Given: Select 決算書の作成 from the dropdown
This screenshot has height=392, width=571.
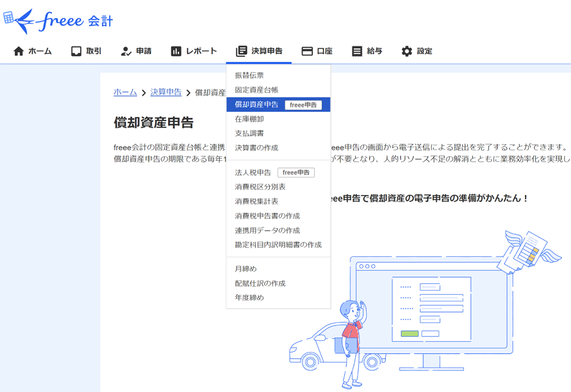Looking at the screenshot, I should click(278, 148).
